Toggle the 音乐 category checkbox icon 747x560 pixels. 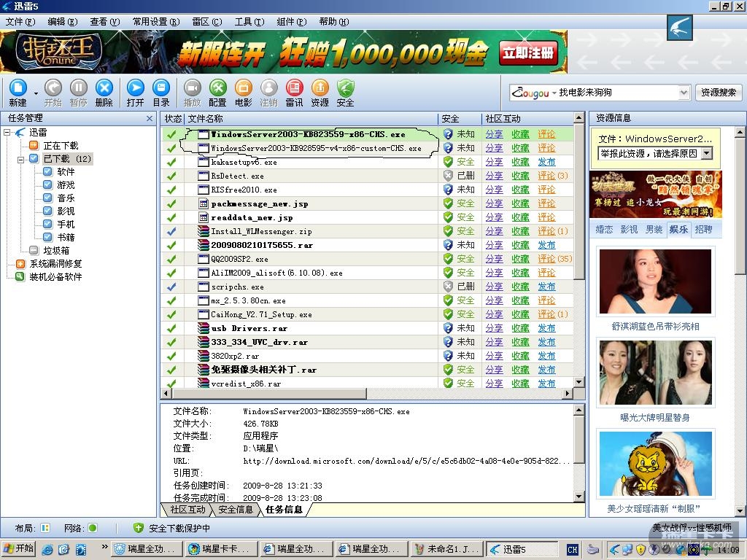pos(47,198)
